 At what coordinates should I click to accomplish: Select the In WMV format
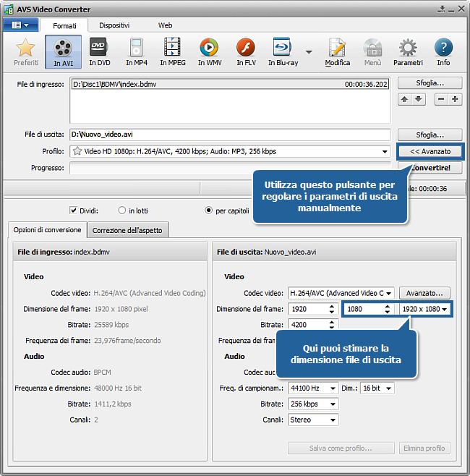pyautogui.click(x=210, y=52)
